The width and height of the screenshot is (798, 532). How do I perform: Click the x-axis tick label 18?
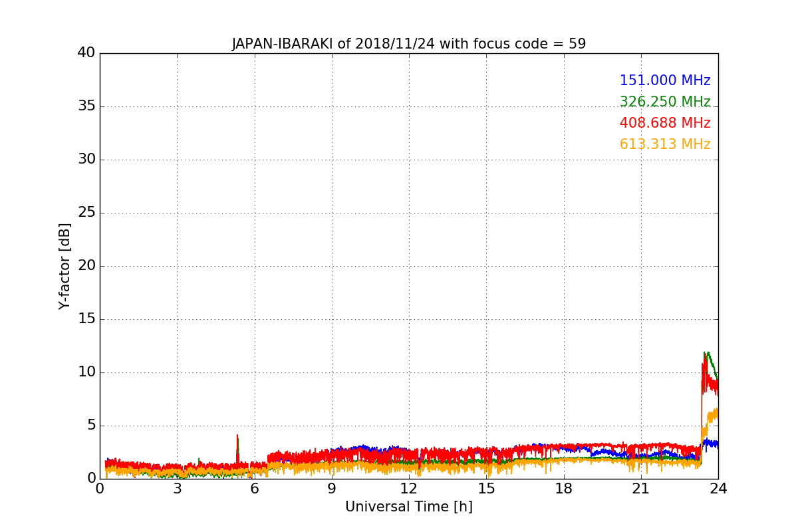(564, 489)
